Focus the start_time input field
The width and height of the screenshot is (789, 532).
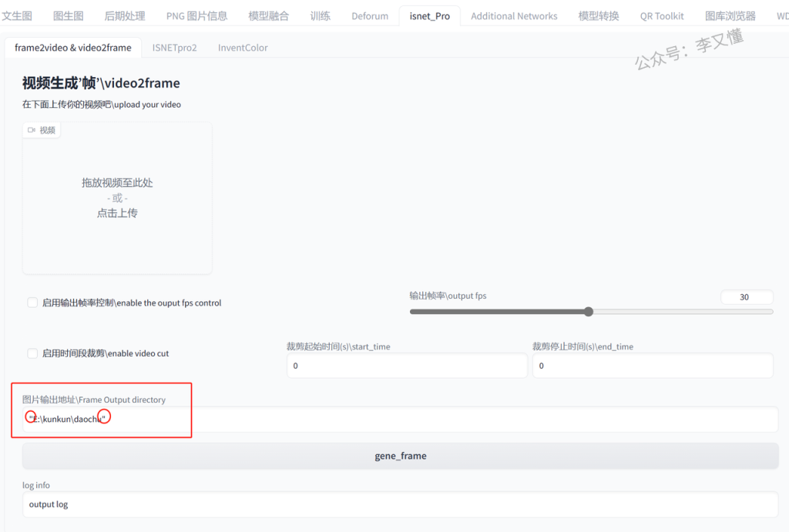pyautogui.click(x=407, y=366)
